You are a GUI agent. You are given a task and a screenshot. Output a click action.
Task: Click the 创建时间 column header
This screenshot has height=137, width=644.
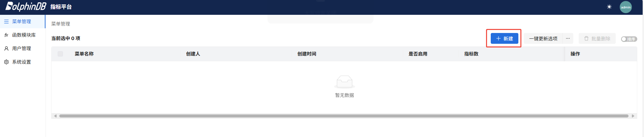[x=307, y=54]
